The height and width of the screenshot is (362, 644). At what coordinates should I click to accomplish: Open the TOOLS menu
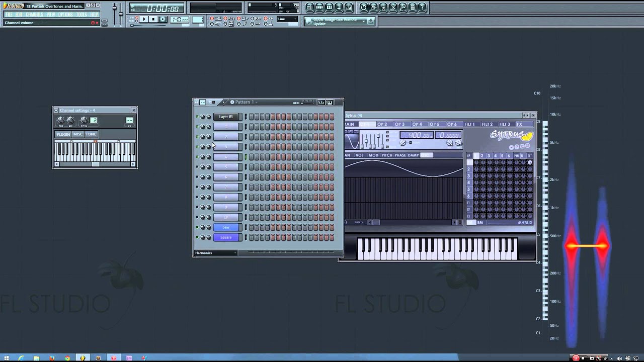[x=82, y=15]
